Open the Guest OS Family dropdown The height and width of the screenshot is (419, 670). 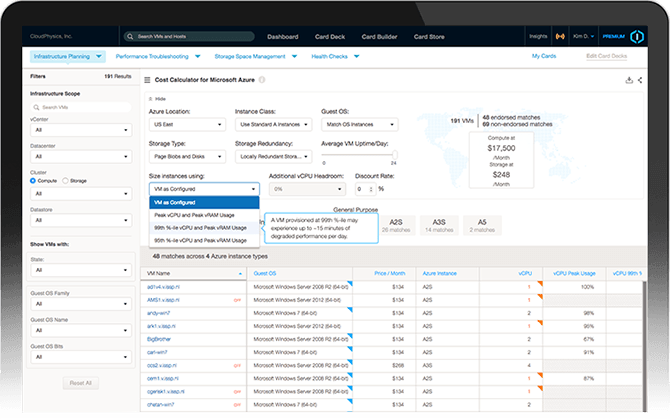coord(81,304)
